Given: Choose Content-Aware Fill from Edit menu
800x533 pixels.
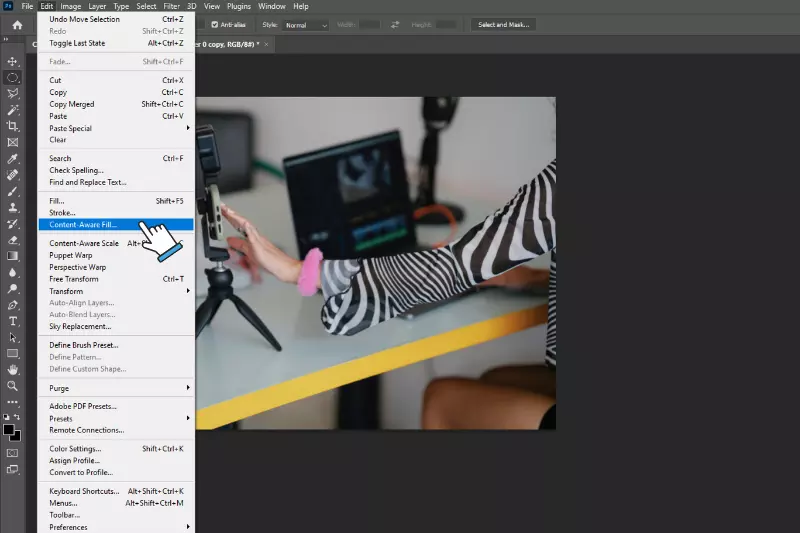Looking at the screenshot, I should click(x=116, y=224).
